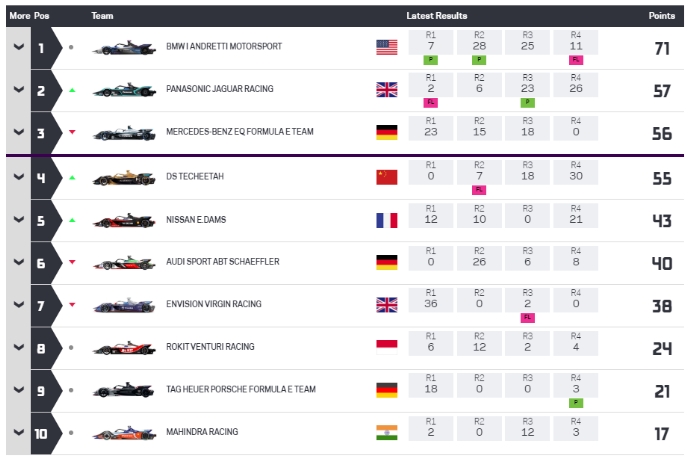Click the Panasonic Jaguar Racing car thumbnail
The width and height of the screenshot is (690, 461).
click(x=124, y=90)
